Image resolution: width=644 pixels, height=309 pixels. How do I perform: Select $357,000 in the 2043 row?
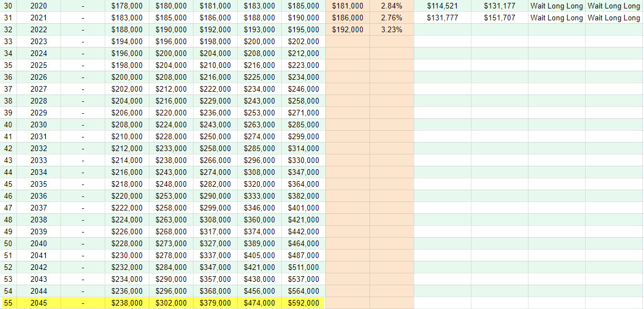[x=215, y=280]
